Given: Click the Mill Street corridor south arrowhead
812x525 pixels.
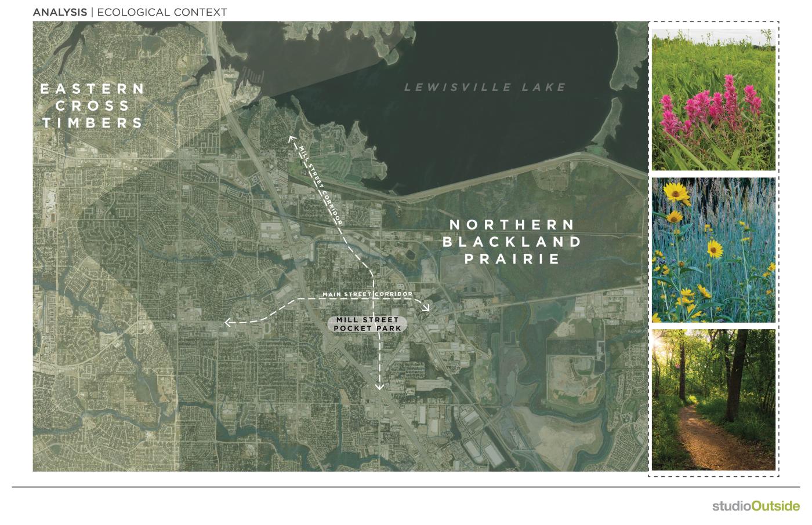Looking at the screenshot, I should (x=380, y=387).
